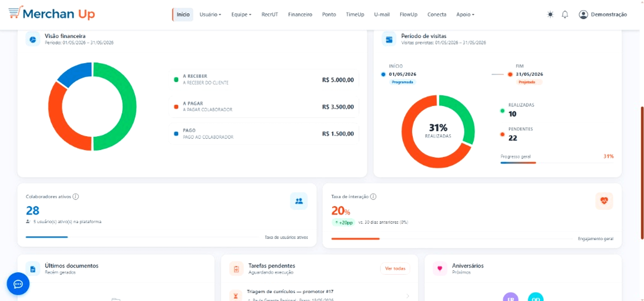Show info for Taxa de interação
The image size is (644, 301).
(x=373, y=197)
